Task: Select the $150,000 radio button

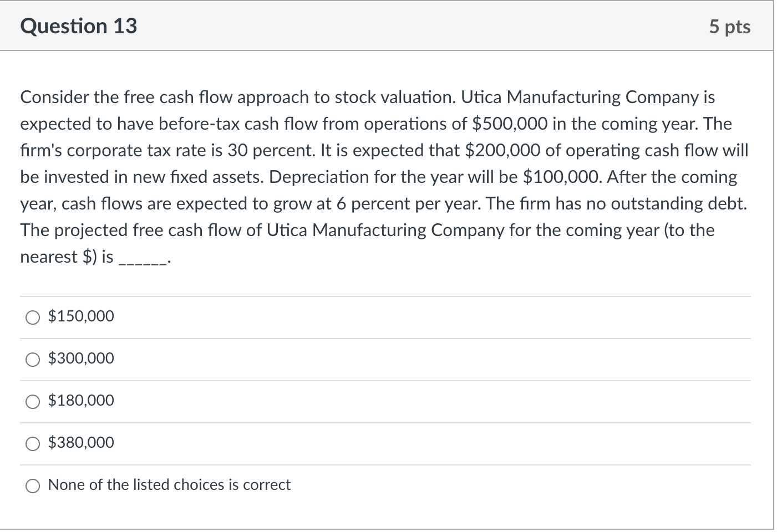Action: 33,318
